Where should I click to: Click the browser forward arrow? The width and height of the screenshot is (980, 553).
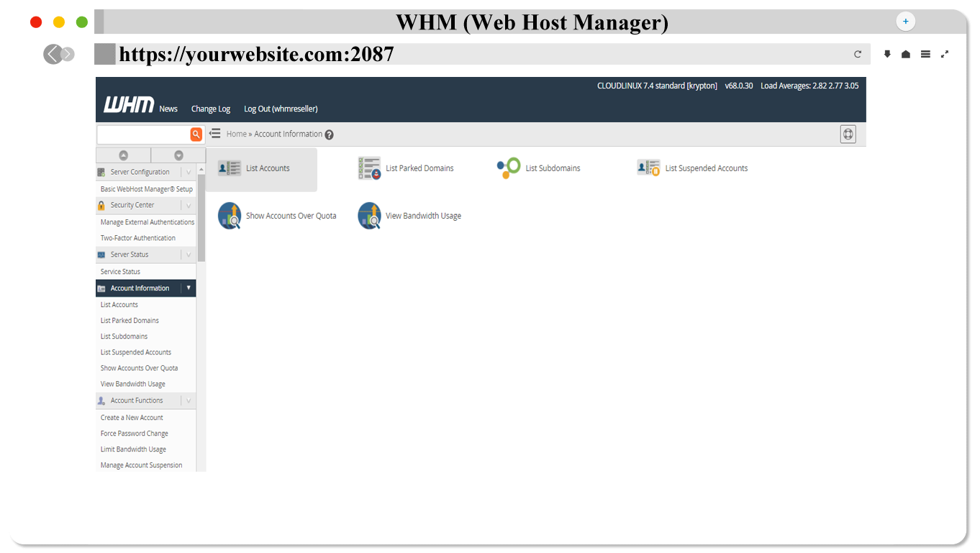click(68, 54)
